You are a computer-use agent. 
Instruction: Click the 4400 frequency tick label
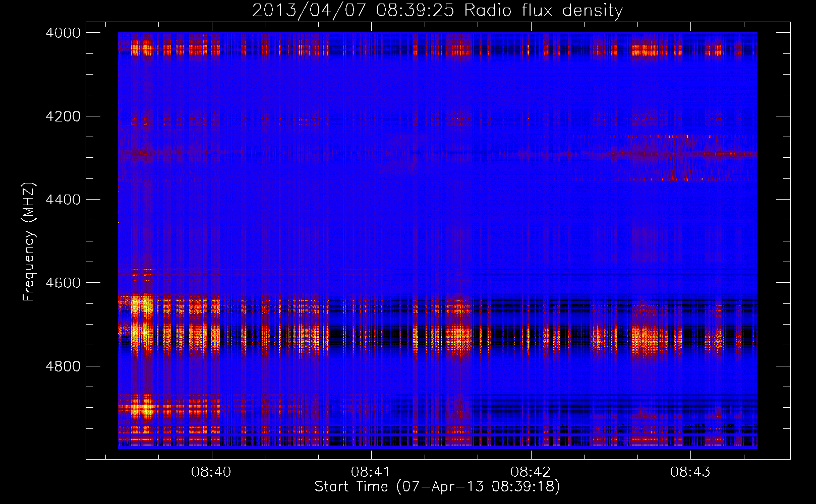click(63, 200)
